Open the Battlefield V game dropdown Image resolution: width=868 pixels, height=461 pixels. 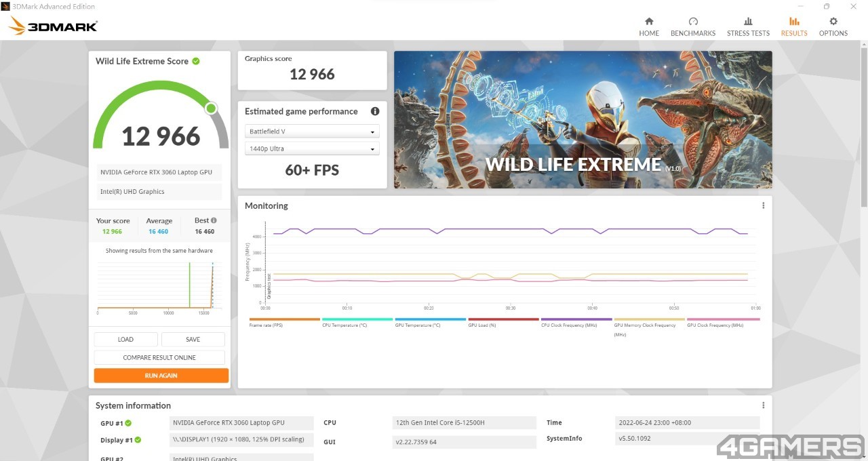point(312,132)
